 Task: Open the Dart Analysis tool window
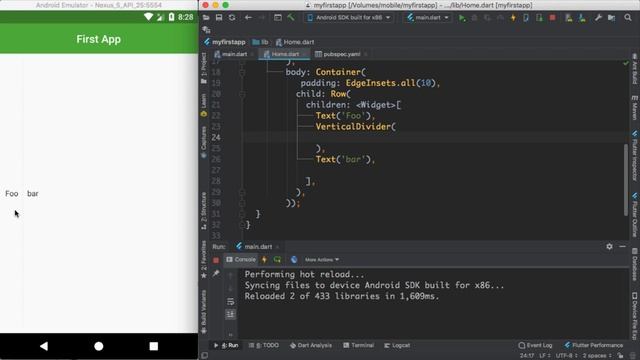point(311,345)
